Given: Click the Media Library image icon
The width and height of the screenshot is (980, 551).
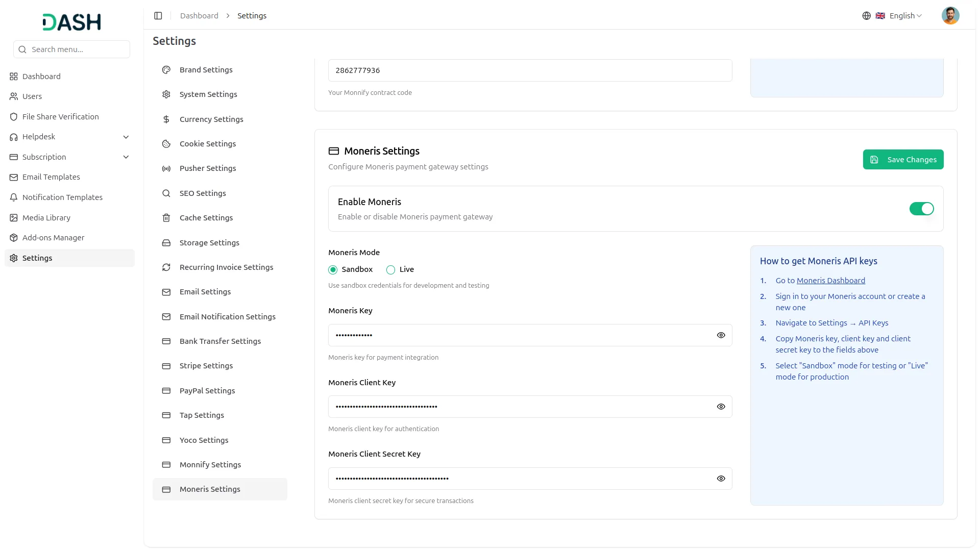Looking at the screenshot, I should click(14, 218).
